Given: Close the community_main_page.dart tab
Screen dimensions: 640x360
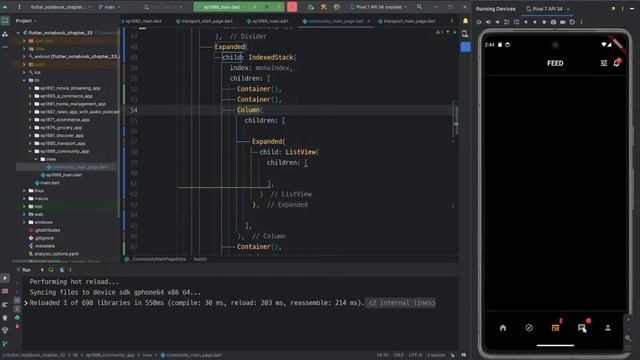Looking at the screenshot, I should tap(369, 21).
